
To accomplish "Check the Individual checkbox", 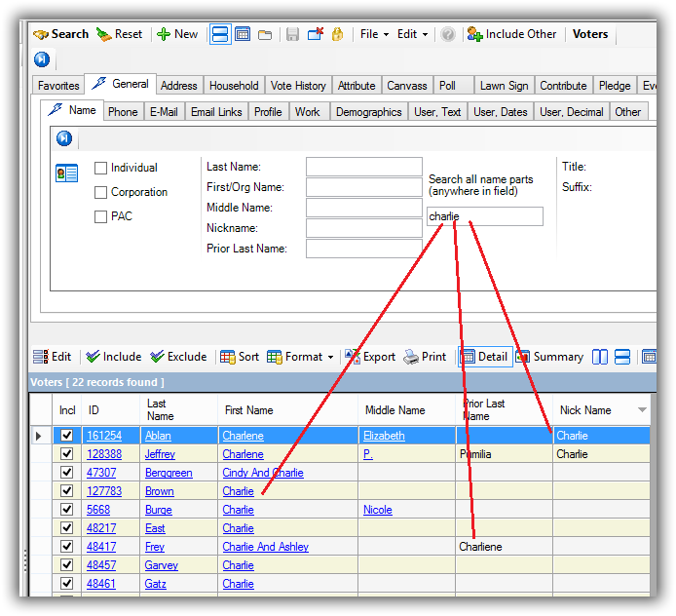I will [x=100, y=168].
